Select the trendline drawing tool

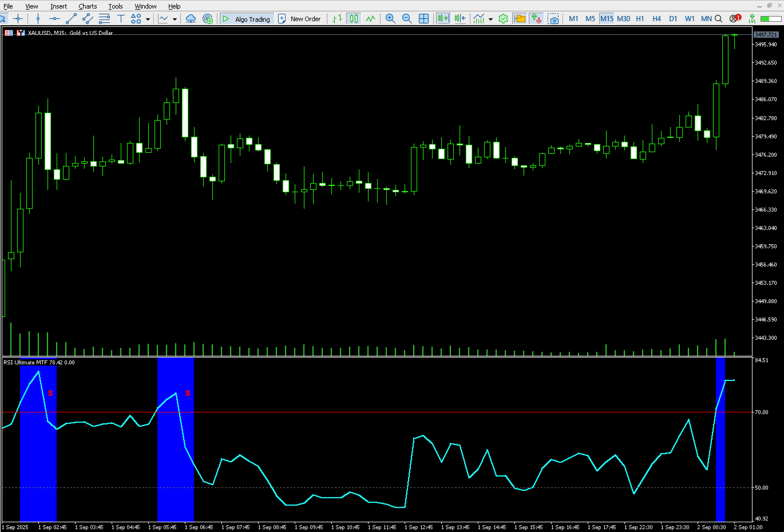tap(71, 19)
